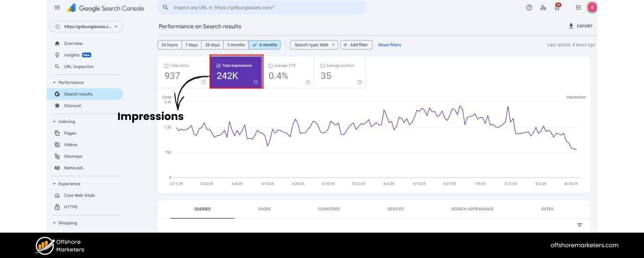Select URL inspection in the sidebar
The height and width of the screenshot is (258, 644).
pos(79,66)
